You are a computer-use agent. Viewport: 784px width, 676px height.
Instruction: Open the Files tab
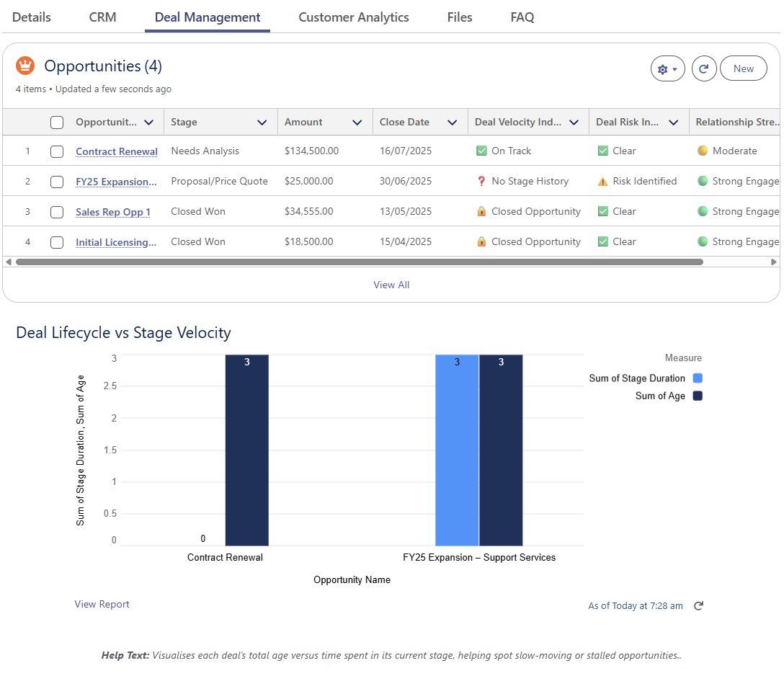click(459, 17)
